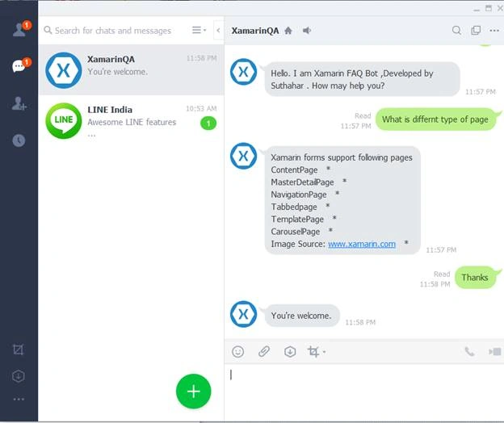Viewport: 504px width, 423px height.
Task: Focus the Search for chats field
Action: pyautogui.click(x=112, y=31)
